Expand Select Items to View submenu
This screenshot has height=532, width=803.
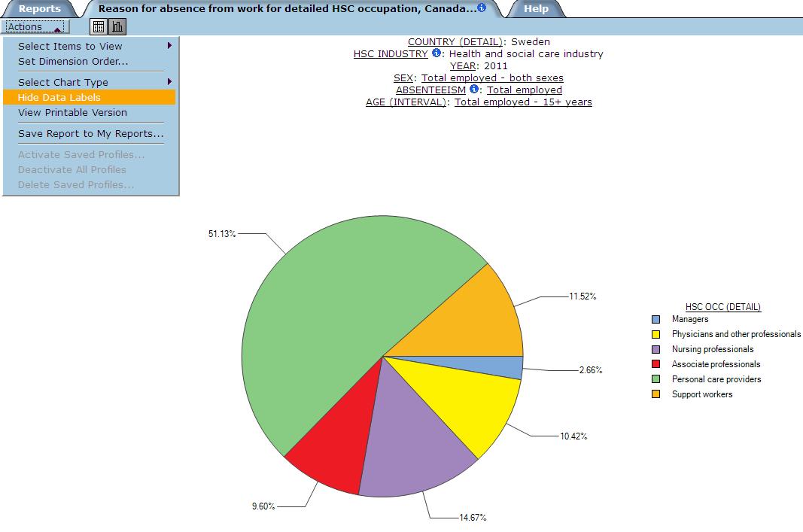[x=70, y=47]
